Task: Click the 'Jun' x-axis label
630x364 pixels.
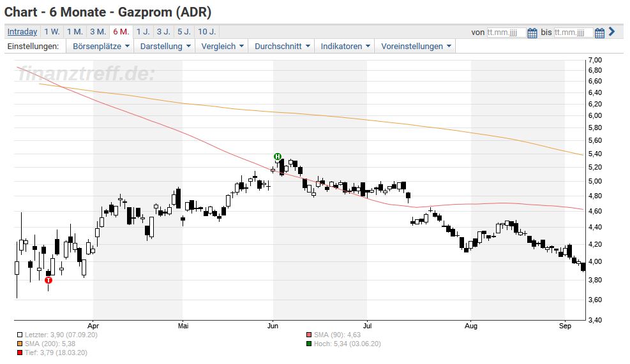Action: [x=273, y=326]
